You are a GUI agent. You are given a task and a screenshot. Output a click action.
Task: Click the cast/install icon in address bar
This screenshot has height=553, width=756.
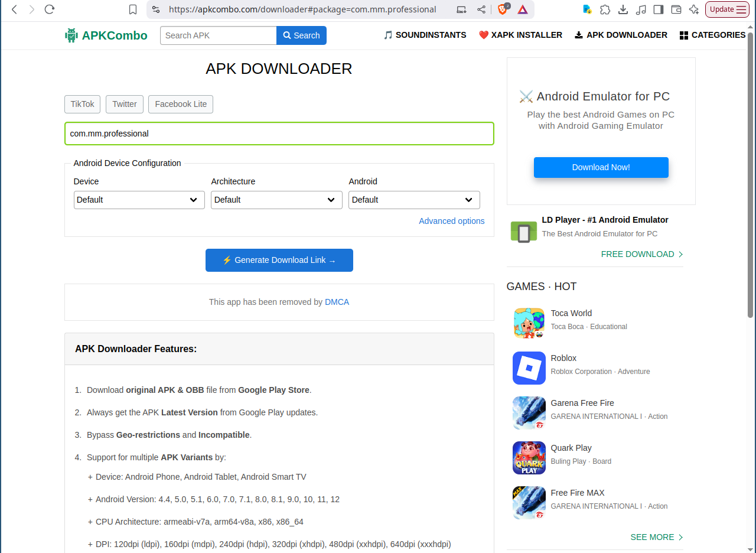[462, 9]
